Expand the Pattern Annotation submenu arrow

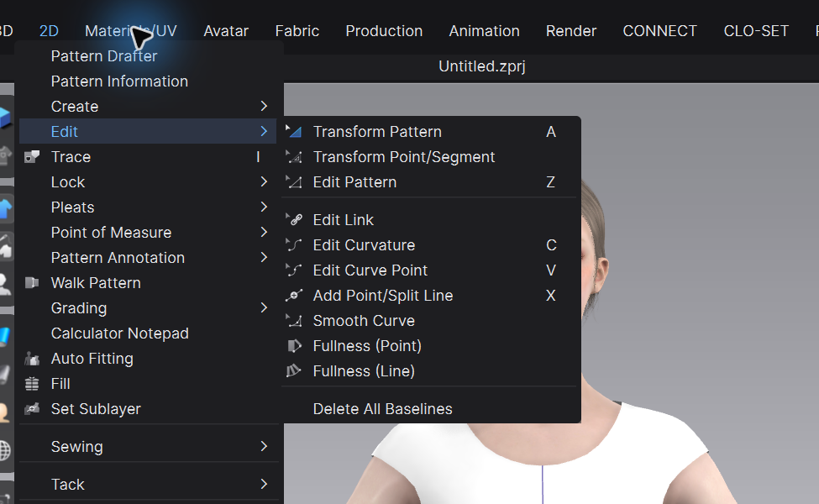coord(264,257)
